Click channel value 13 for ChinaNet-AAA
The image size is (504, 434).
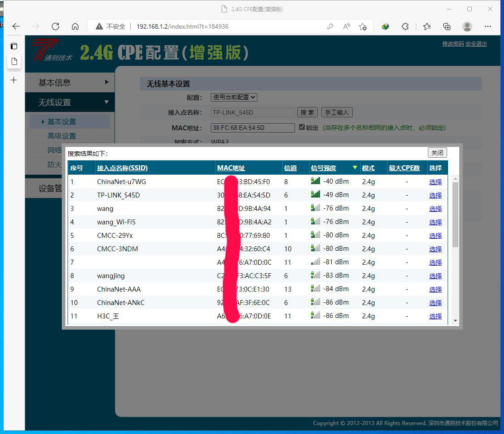click(288, 289)
